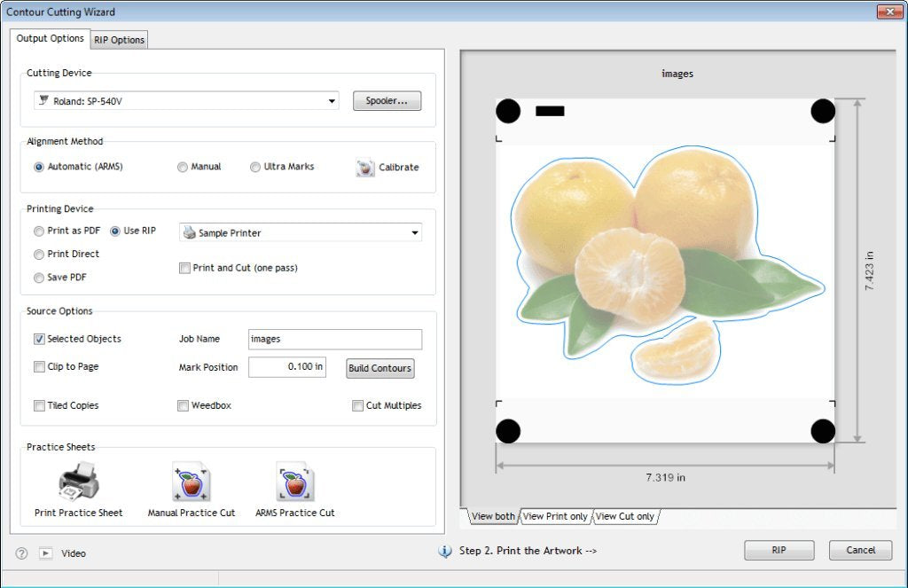The width and height of the screenshot is (908, 588).
Task: Check the Weedbox checkbox
Action: [183, 405]
